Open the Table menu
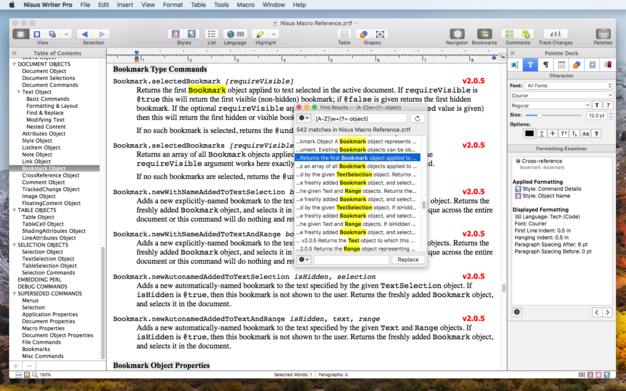Screen dimensions: 626x391 [x=198, y=5]
